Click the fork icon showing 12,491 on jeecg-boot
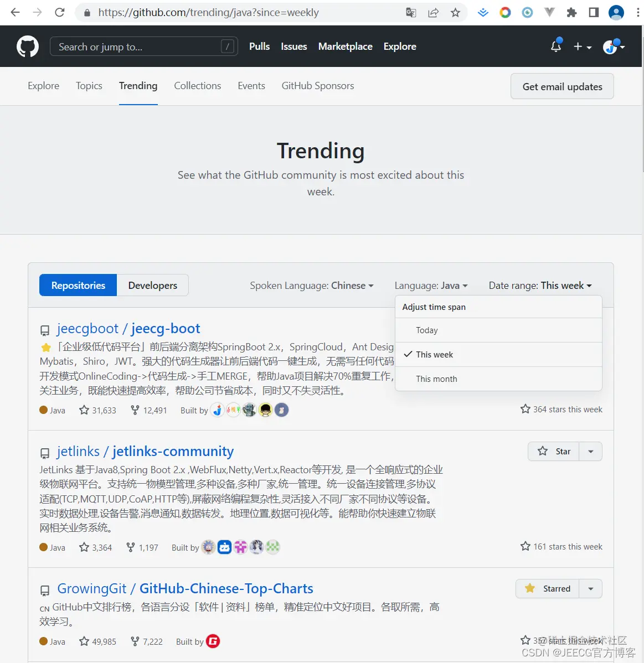The image size is (644, 663). [x=135, y=410]
